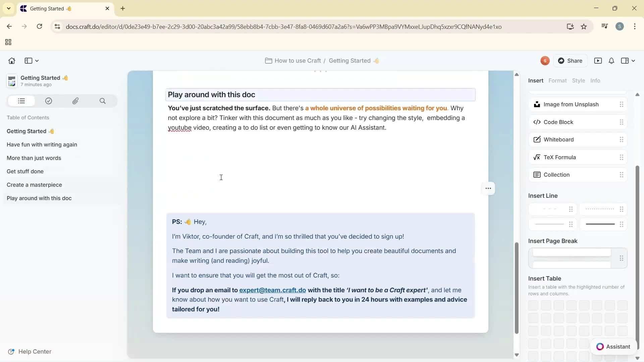This screenshot has width=644, height=362.
Task: Expand the browser tab search chevron
Action: [8, 8]
